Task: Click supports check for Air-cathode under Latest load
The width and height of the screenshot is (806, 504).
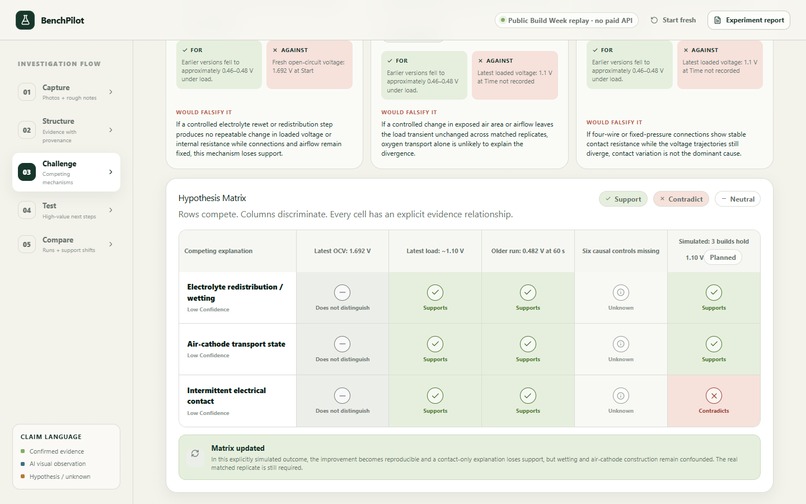Action: point(435,344)
